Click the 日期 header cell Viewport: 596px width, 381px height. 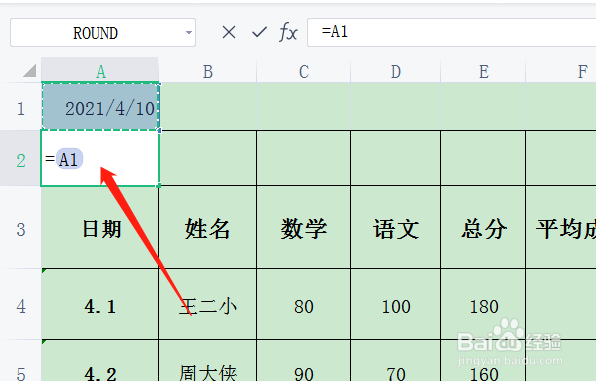[100, 228]
